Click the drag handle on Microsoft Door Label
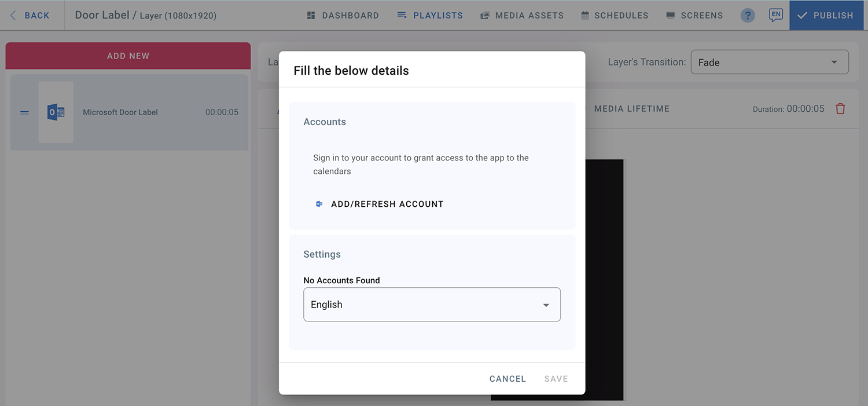This screenshot has width=868, height=406. [24, 112]
